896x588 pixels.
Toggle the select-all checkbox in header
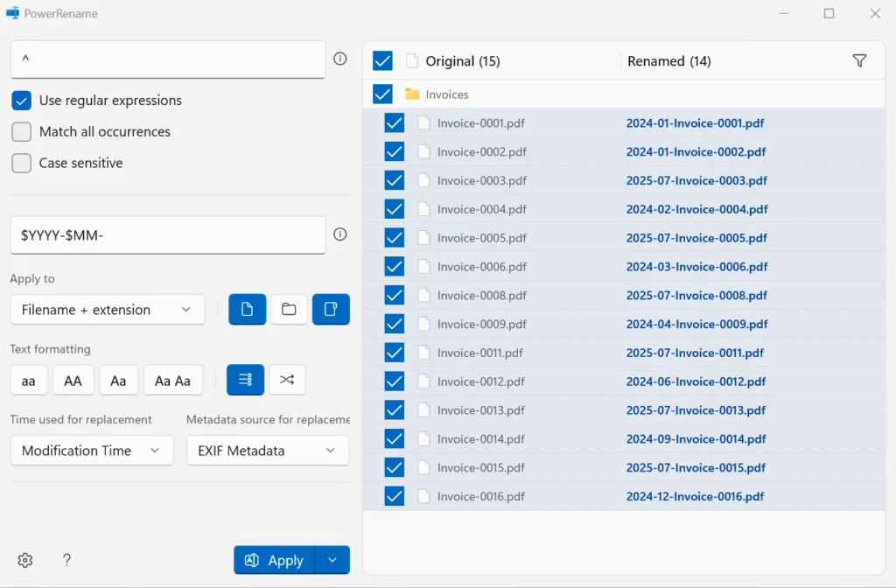click(382, 60)
